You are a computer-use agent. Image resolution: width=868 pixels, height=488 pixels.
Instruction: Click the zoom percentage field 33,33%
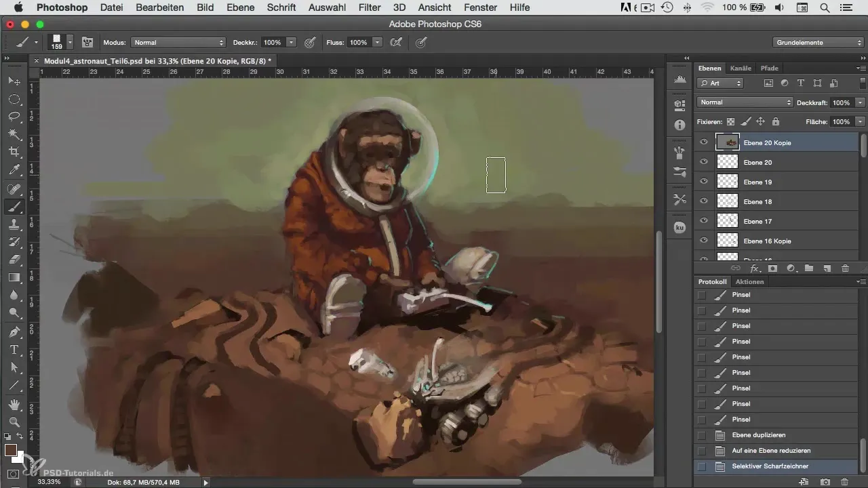coord(50,482)
